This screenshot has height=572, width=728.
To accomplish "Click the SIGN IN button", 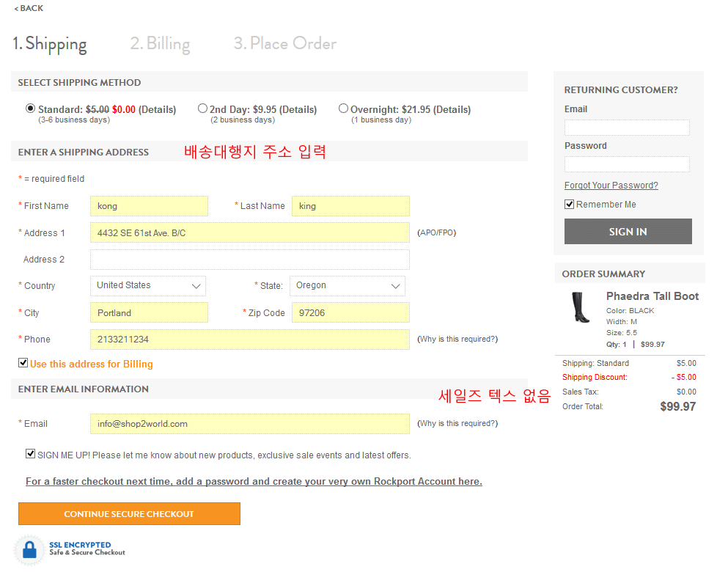I will [628, 232].
